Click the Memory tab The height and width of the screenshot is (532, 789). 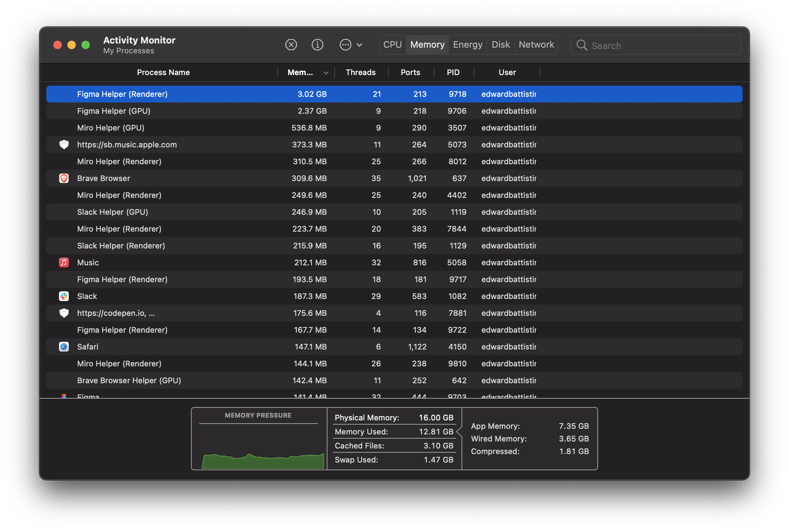(427, 45)
